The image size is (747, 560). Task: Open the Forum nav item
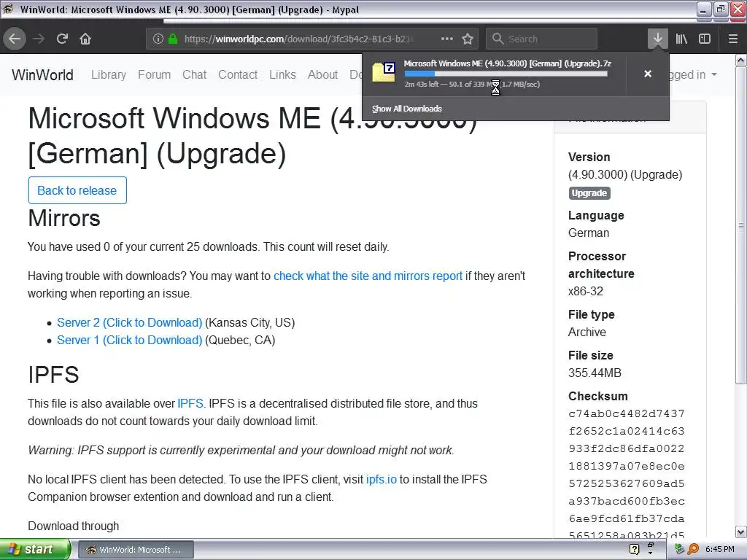click(154, 75)
